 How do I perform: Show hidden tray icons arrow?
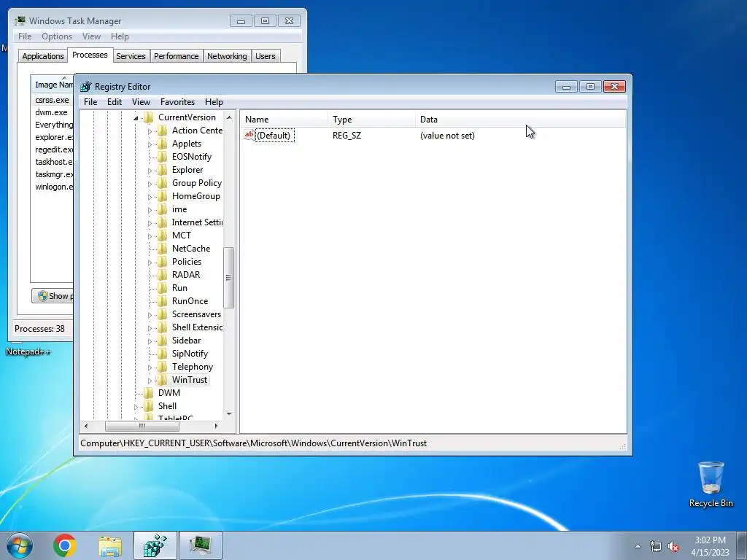pyautogui.click(x=638, y=546)
